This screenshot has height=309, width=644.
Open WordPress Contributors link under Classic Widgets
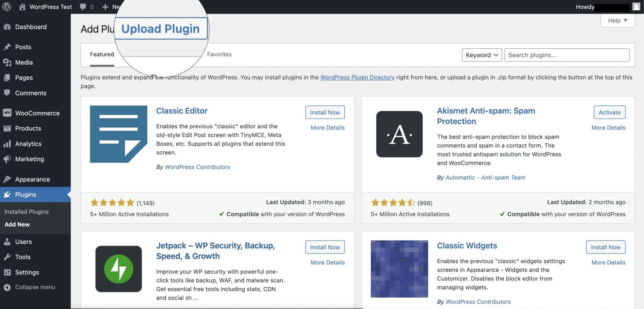(478, 302)
